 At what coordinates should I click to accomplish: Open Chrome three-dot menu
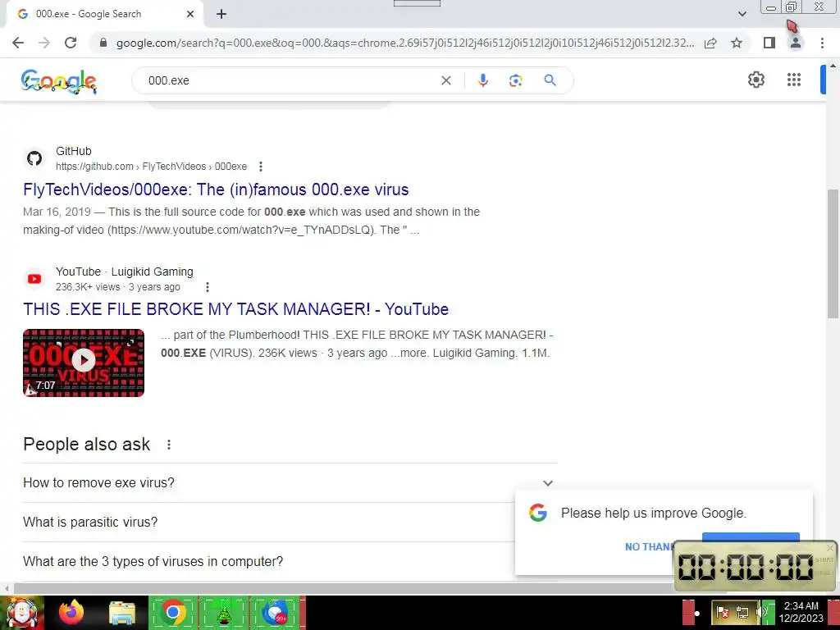coord(822,43)
